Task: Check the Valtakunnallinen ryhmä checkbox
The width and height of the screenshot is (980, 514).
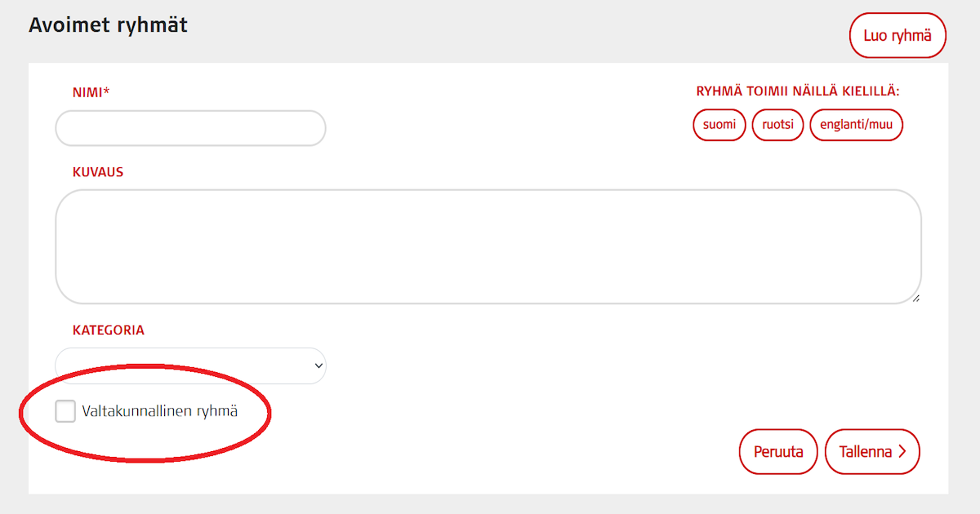Action: [65, 411]
